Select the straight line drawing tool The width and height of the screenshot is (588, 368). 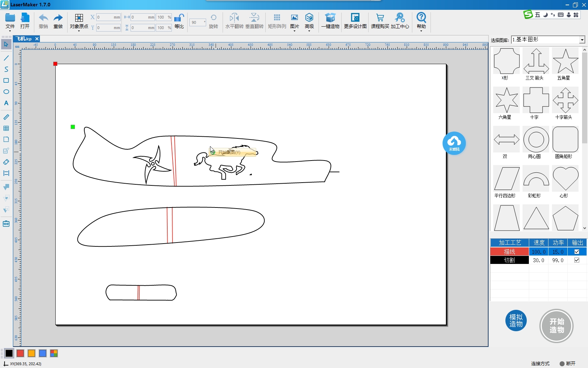click(x=6, y=58)
